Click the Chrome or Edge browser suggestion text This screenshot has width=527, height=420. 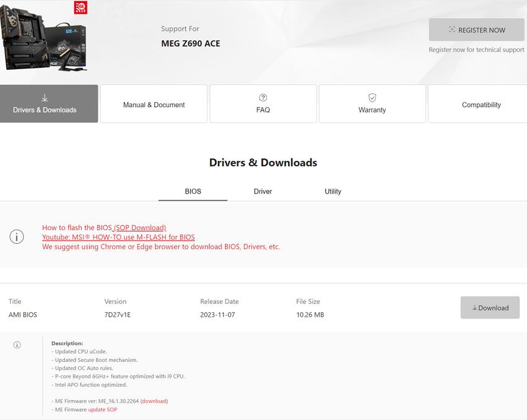pyautogui.click(x=161, y=247)
